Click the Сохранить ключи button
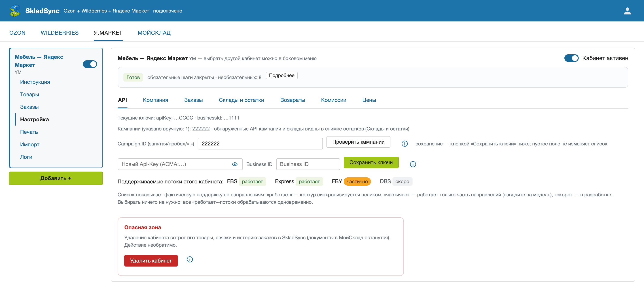The image size is (644, 294). (x=371, y=162)
